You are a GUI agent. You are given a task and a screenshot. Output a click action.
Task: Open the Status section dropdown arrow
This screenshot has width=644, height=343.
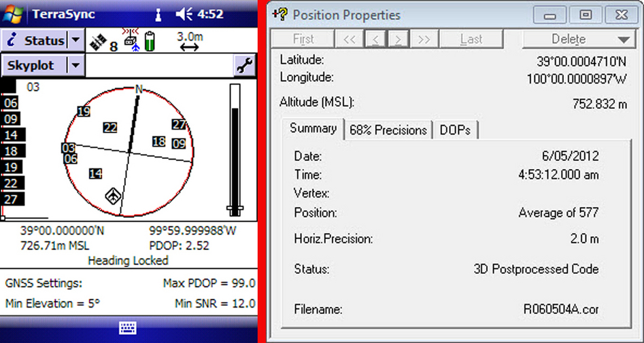pyautogui.click(x=75, y=40)
